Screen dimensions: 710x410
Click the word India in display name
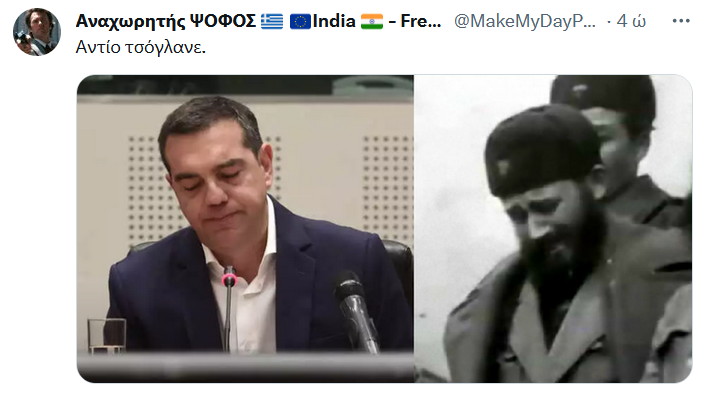pyautogui.click(x=334, y=21)
